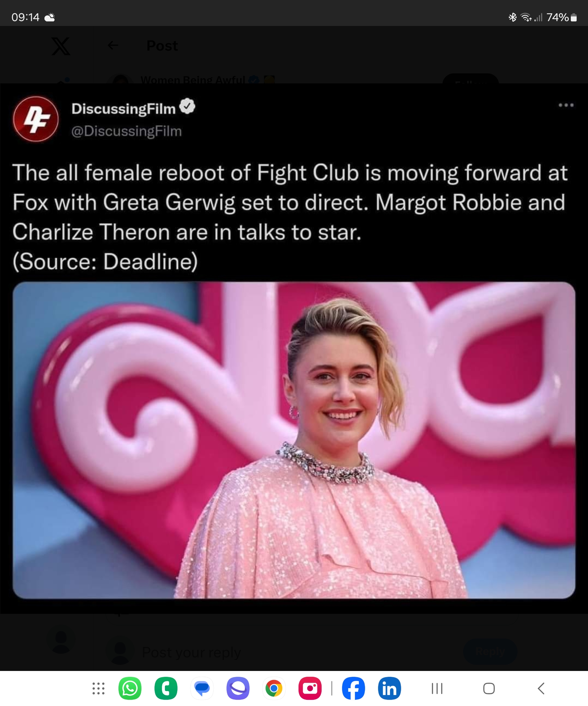Screen dimensions: 588x706
Task: Open LinkedIn from the taskbar
Action: pos(389,688)
